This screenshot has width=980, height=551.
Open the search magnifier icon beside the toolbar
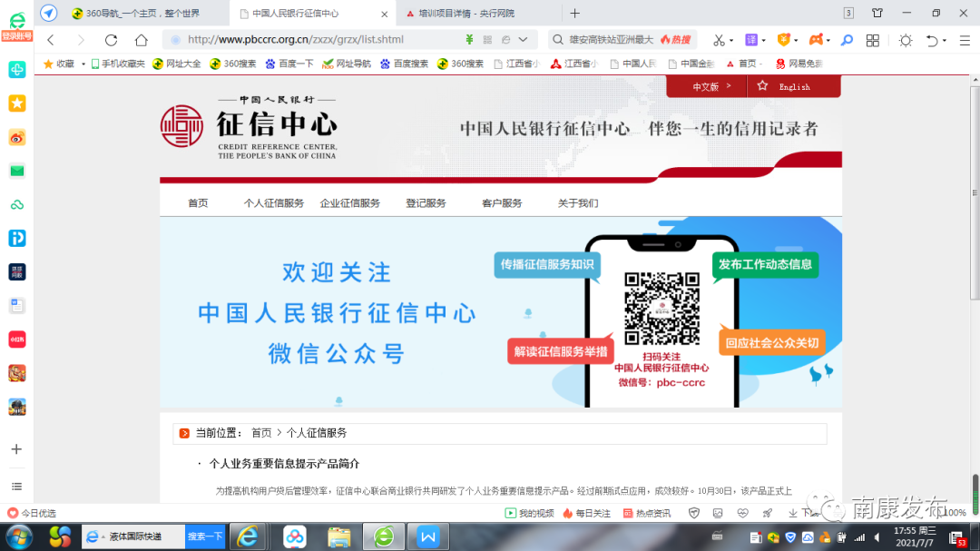(x=847, y=40)
